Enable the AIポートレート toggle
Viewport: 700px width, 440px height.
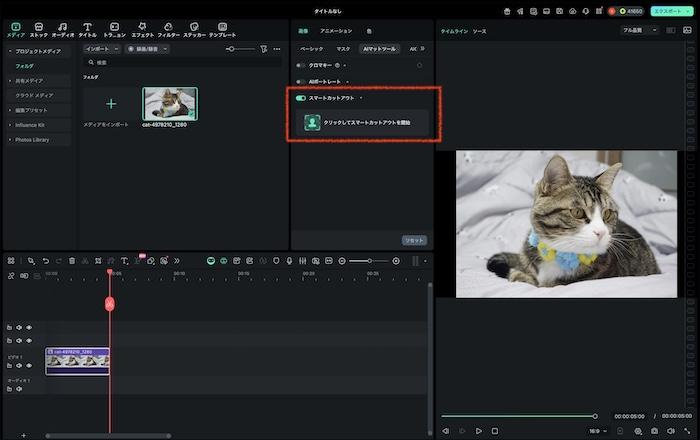pyautogui.click(x=301, y=81)
